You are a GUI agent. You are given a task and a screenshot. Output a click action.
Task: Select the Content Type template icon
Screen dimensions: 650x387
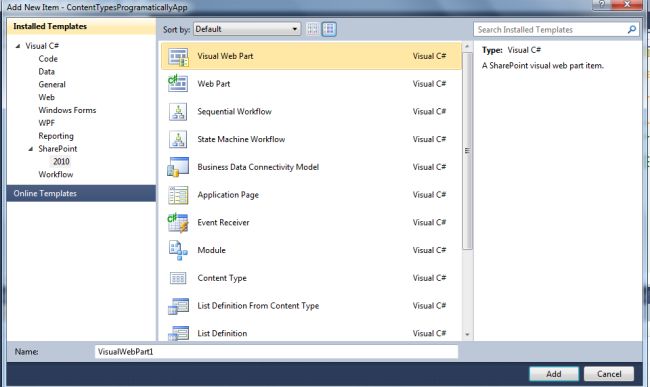click(x=178, y=278)
